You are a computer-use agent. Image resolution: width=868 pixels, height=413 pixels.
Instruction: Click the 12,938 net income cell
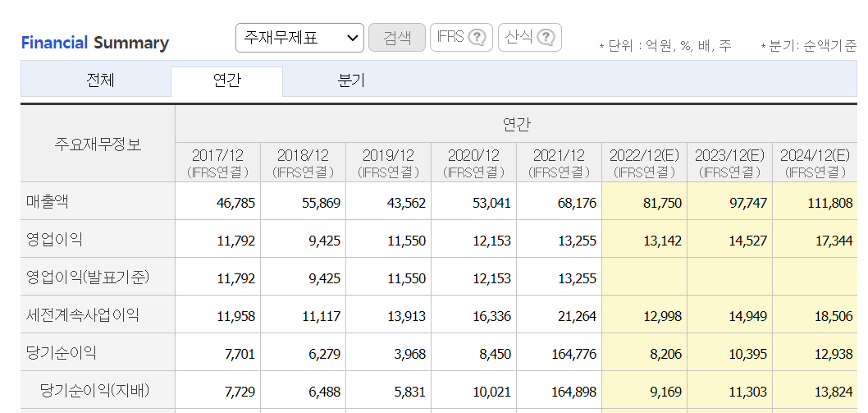click(815, 352)
